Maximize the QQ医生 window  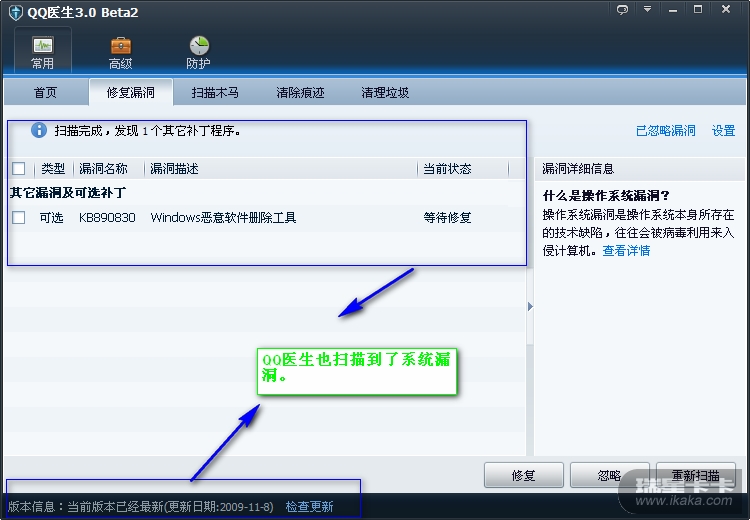(698, 10)
